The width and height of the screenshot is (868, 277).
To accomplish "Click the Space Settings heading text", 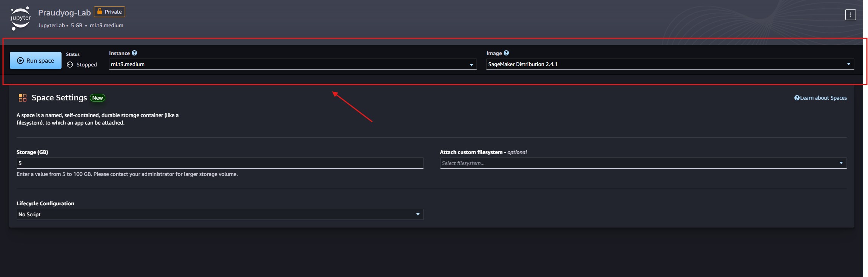I will [59, 98].
